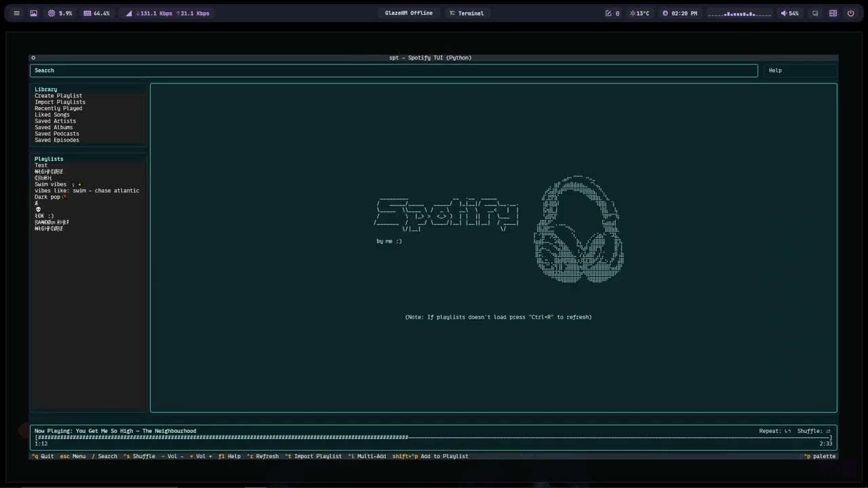Click the small circle icon in spt title bar

tap(33, 58)
